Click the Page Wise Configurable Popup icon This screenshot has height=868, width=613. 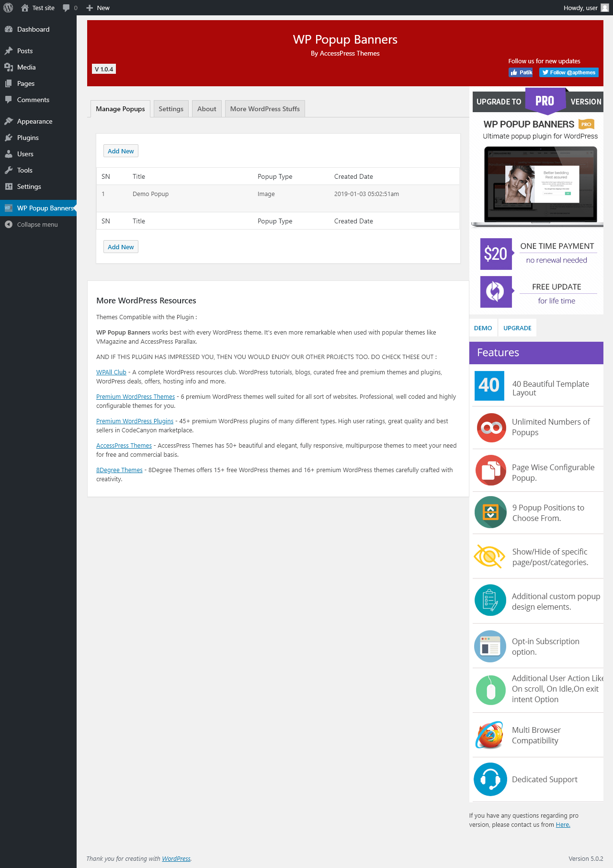point(491,470)
